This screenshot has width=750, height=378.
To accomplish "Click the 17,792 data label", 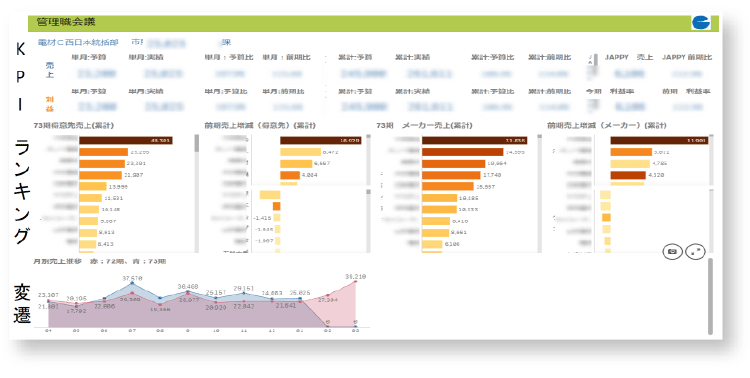I will 77,311.
